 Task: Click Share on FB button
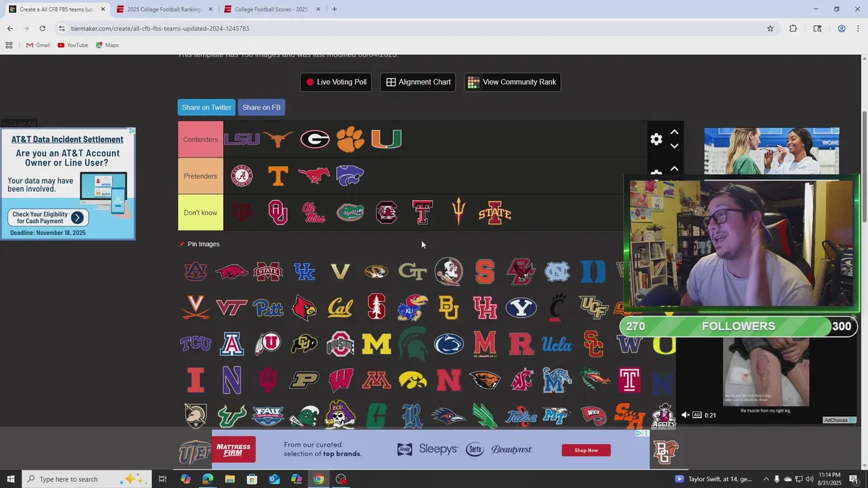click(261, 107)
